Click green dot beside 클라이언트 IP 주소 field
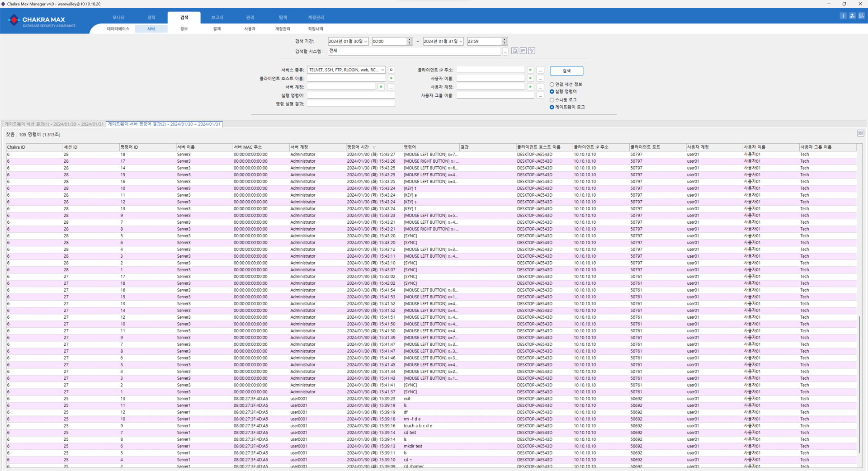 point(530,70)
